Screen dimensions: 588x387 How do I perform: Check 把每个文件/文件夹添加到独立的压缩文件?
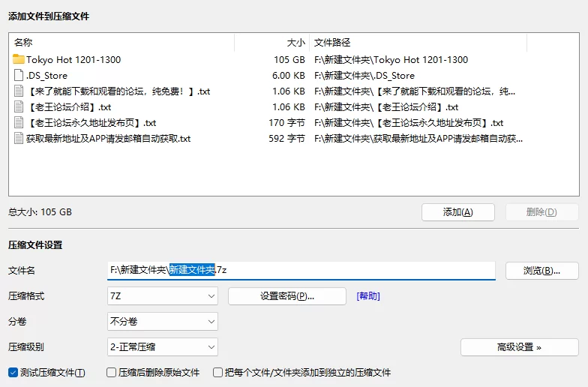click(x=217, y=372)
